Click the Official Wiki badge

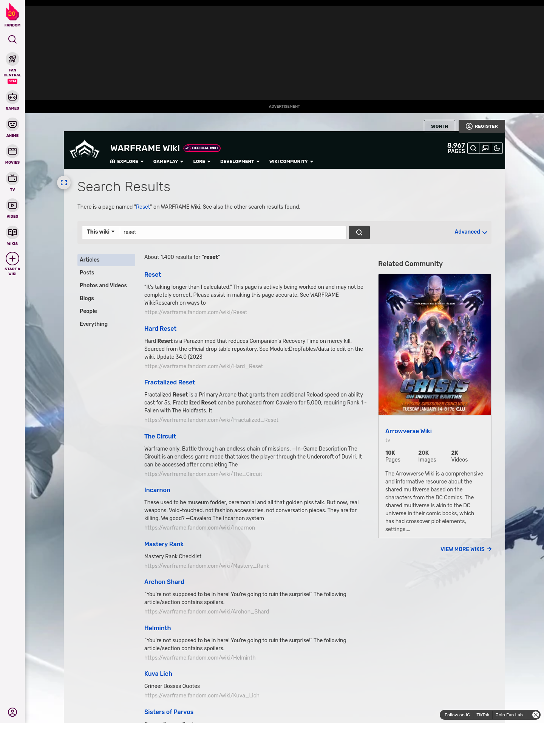click(202, 148)
